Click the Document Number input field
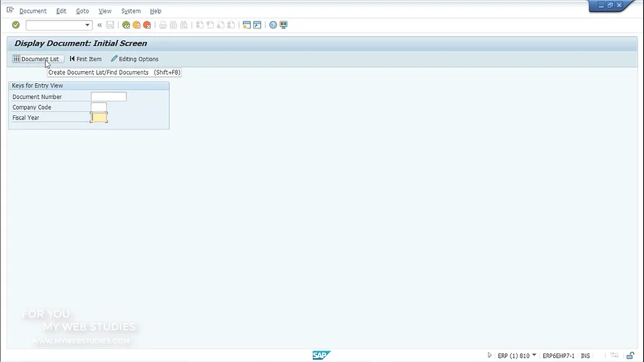Image resolution: width=644 pixels, height=362 pixels. pos(109,97)
